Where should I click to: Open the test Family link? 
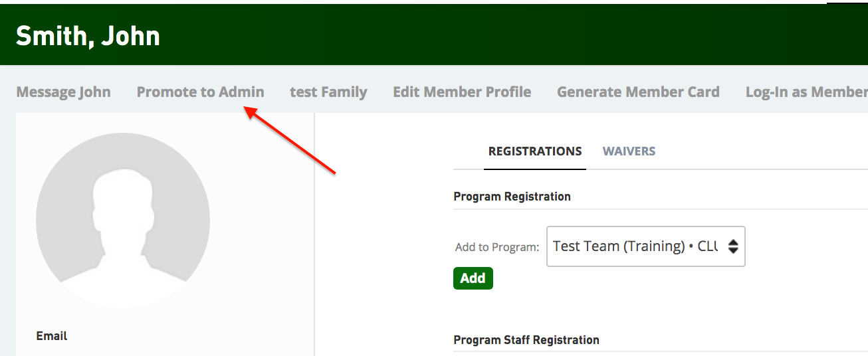click(x=328, y=92)
